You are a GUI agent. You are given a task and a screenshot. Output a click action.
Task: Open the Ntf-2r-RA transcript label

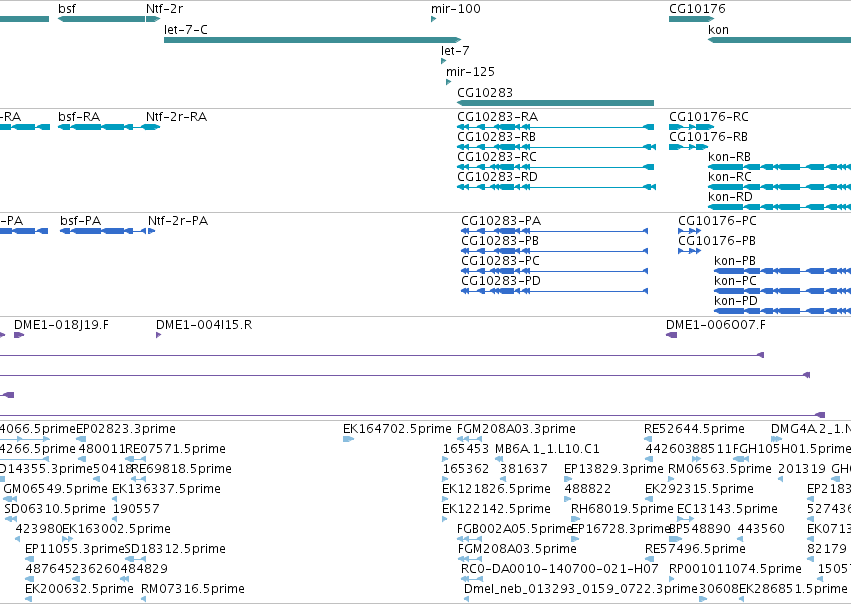[x=176, y=117]
